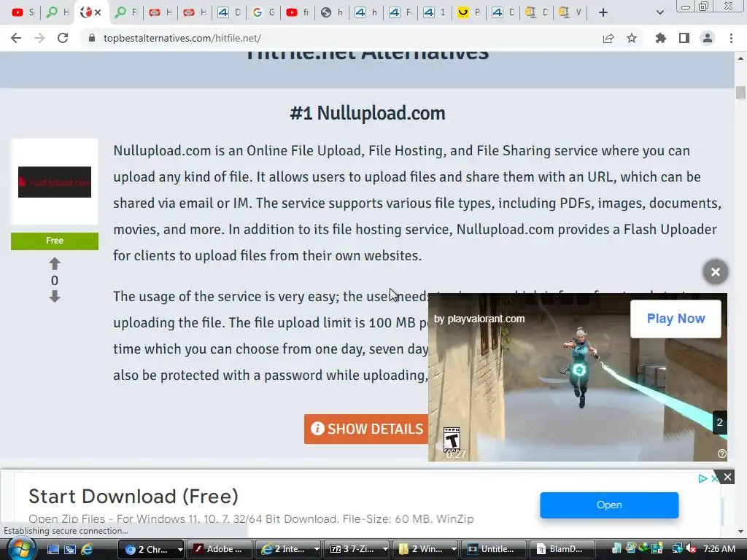
Task: Upvote Nullupload.com with up arrow
Action: [55, 263]
